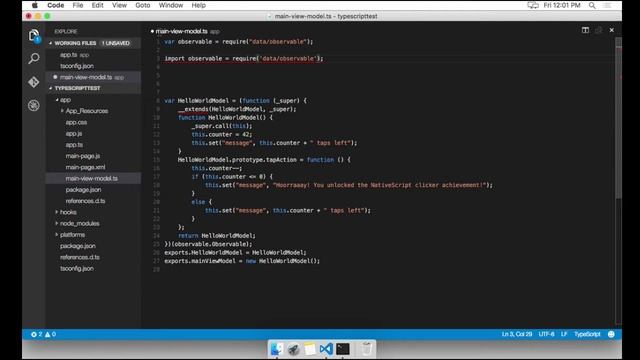Split the editor with split icon
The width and height of the screenshot is (640, 360).
(585, 30)
